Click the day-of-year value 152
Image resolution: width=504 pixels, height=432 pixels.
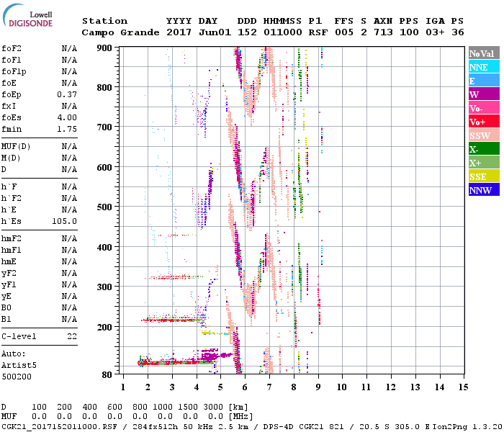pos(247,32)
